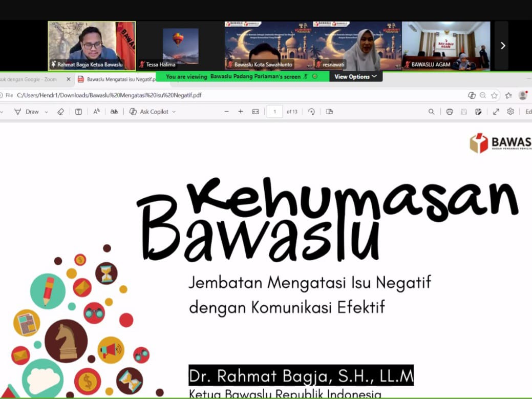This screenshot has height=399, width=532.
Task: Click the Edit button on the toolbar
Action: [x=528, y=111]
